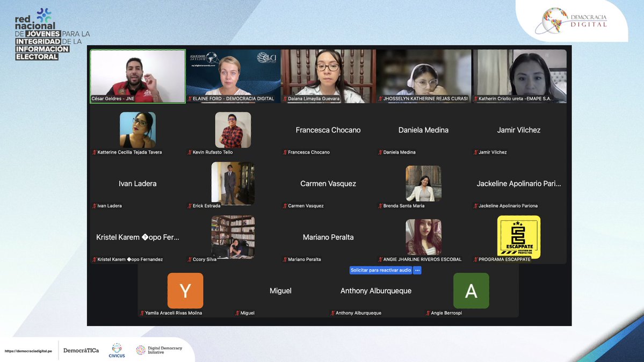Select Jhosselyn Katherine Rejas Curasi video tile

coord(423,76)
